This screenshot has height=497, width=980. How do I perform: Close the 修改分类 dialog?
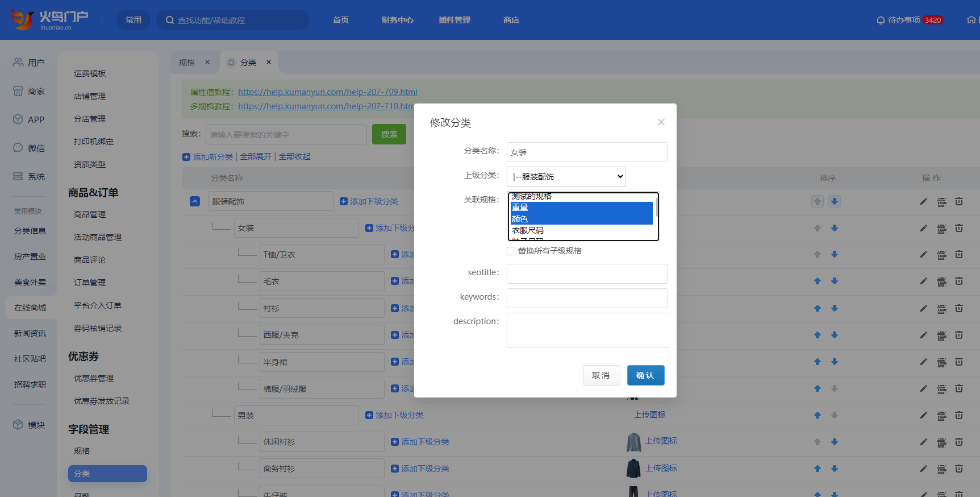point(661,122)
